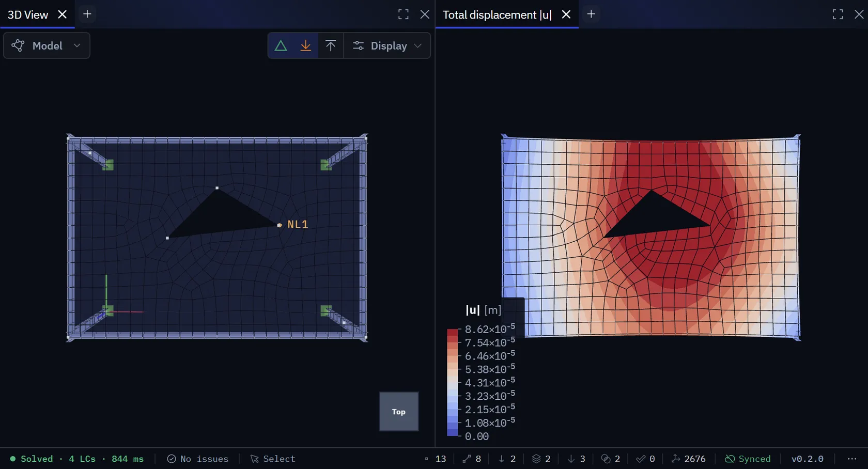
Task: Close the Total displacement pane
Action: (859, 14)
